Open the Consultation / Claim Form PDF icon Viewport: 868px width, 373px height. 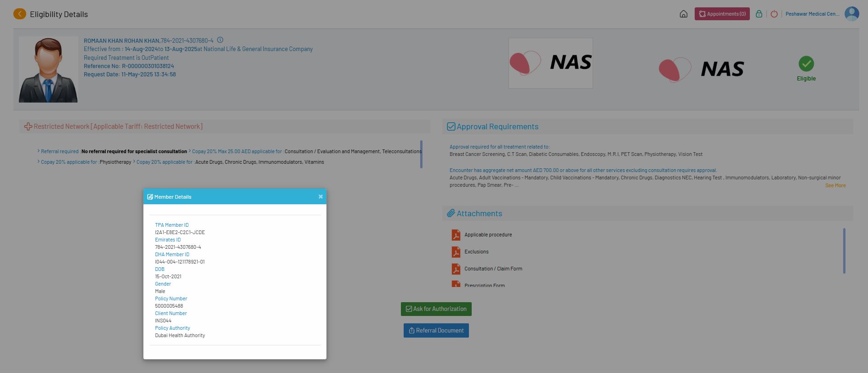(x=456, y=269)
